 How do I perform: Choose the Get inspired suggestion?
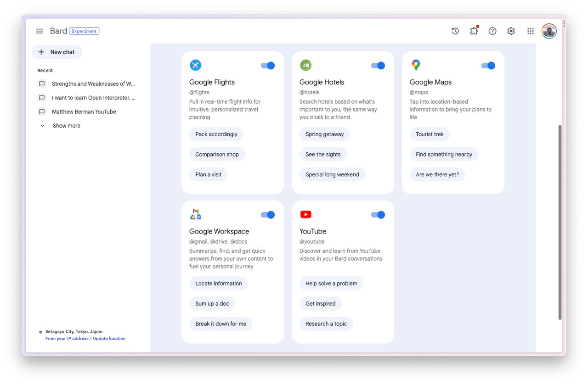click(x=321, y=304)
